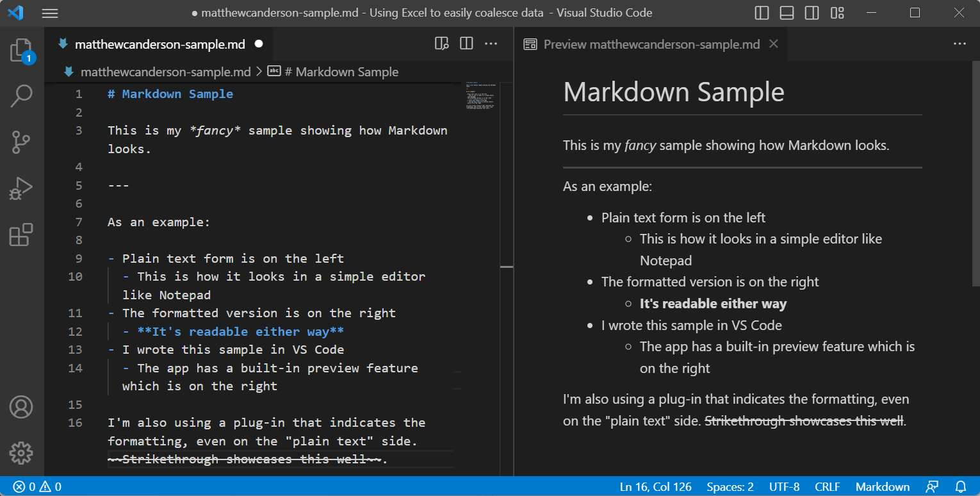This screenshot has height=496, width=980.
Task: Change the Markdown language mode
Action: [x=882, y=486]
